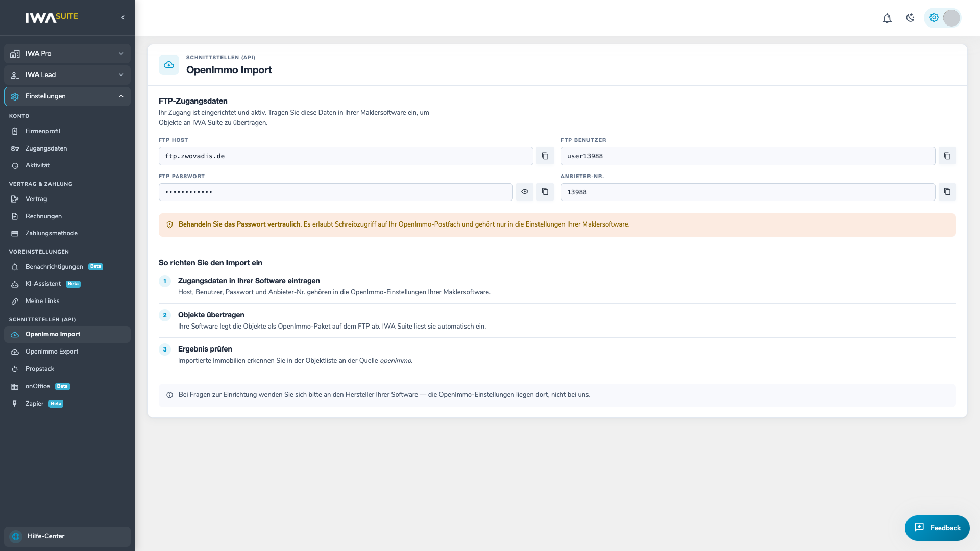Click the 'Bei Fragen zur Einrichtung' info note

[557, 395]
